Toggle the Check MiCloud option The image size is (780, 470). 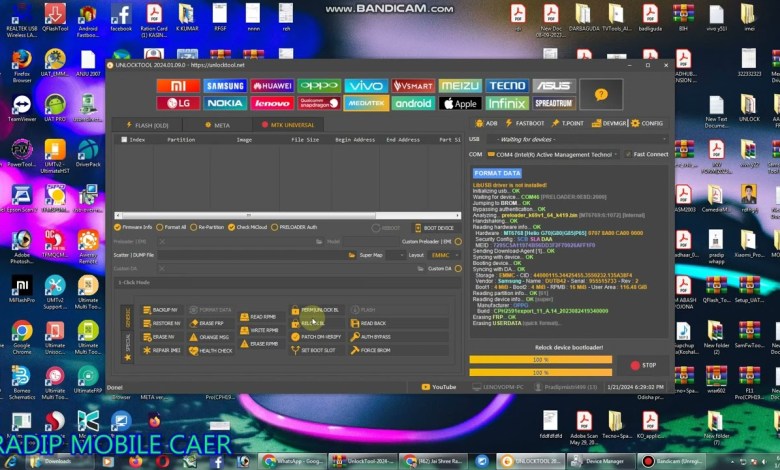click(x=248, y=227)
